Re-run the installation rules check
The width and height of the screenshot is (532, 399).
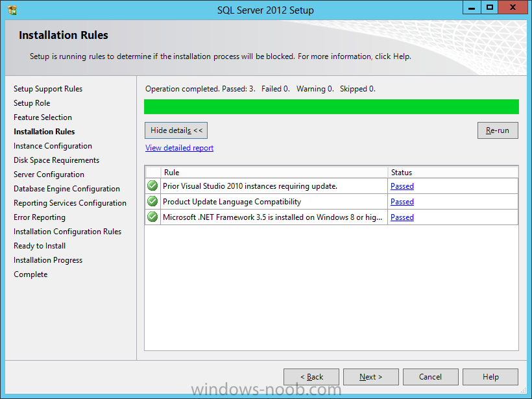(x=498, y=130)
